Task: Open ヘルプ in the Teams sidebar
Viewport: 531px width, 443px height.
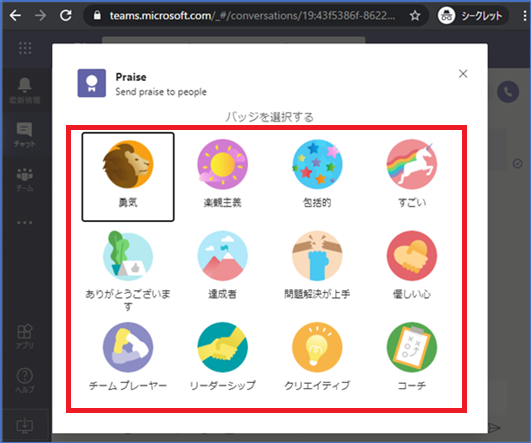Action: click(x=25, y=381)
